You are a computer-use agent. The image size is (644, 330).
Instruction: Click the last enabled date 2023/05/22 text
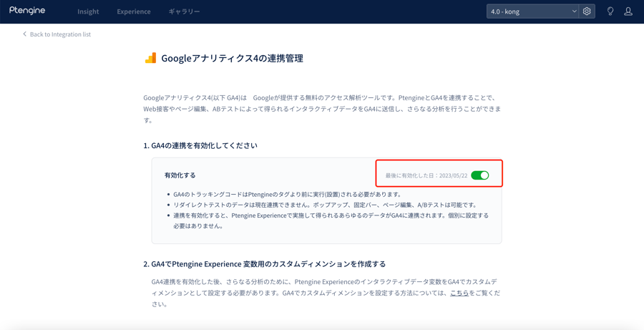coord(426,175)
